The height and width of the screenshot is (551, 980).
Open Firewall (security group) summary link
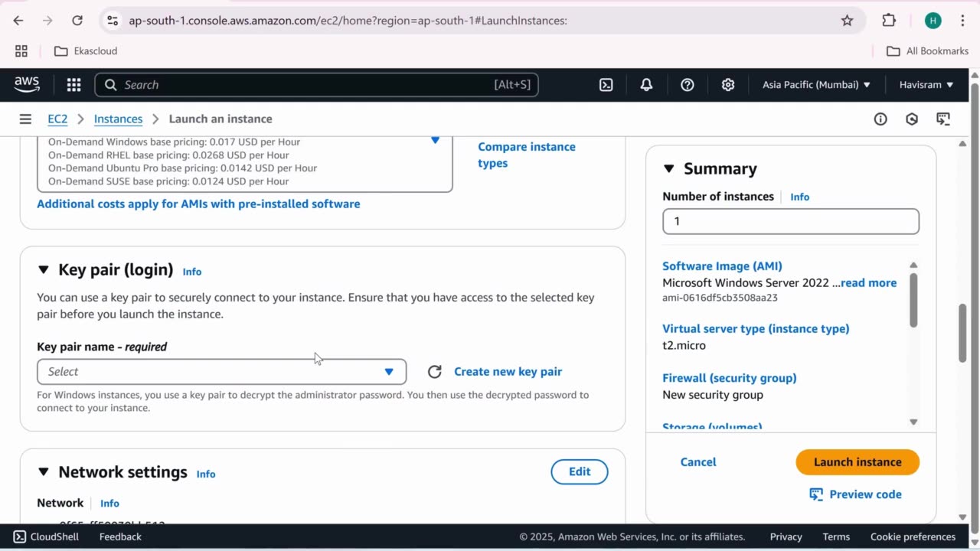click(x=729, y=378)
